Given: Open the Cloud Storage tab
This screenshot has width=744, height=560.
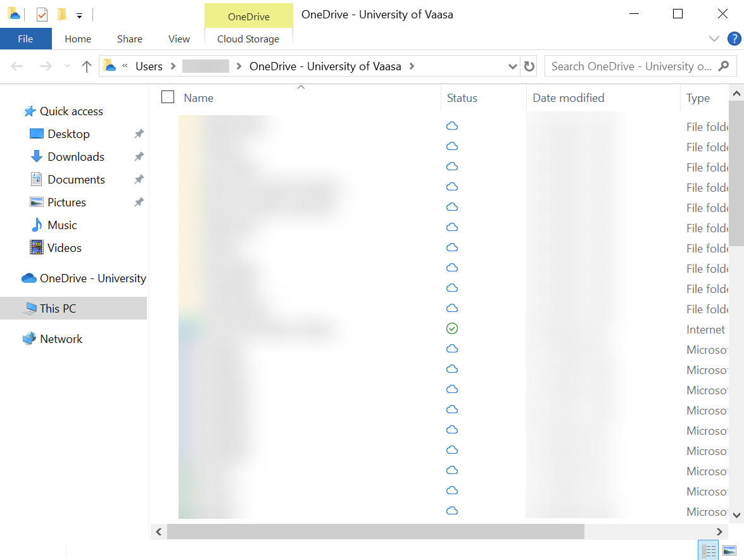Looking at the screenshot, I should click(x=248, y=39).
